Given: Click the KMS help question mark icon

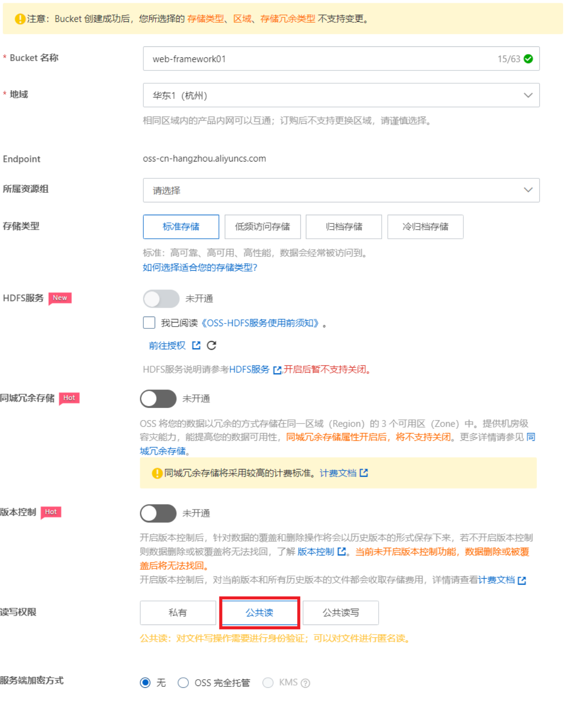Looking at the screenshot, I should pyautogui.click(x=306, y=683).
